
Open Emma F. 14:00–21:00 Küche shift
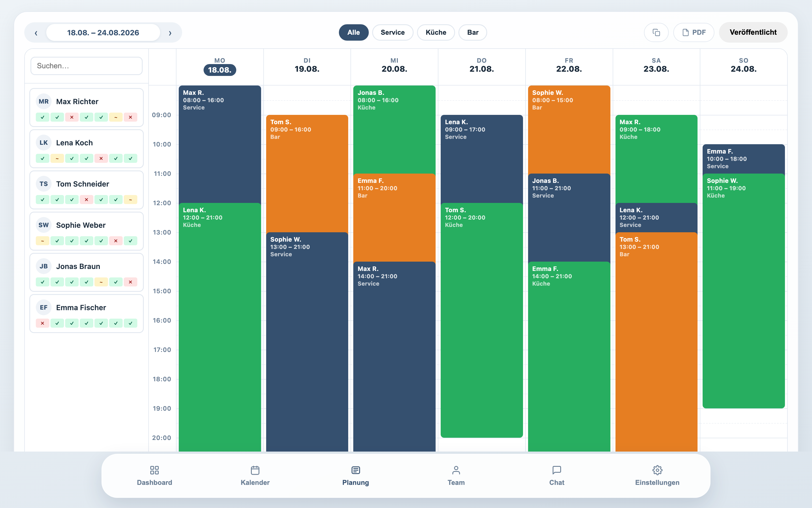coord(569,356)
